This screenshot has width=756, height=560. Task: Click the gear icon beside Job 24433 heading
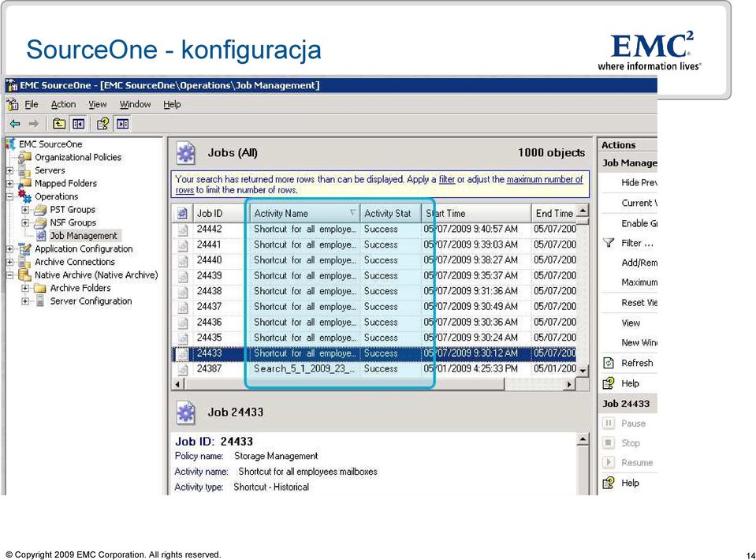pyautogui.click(x=185, y=413)
